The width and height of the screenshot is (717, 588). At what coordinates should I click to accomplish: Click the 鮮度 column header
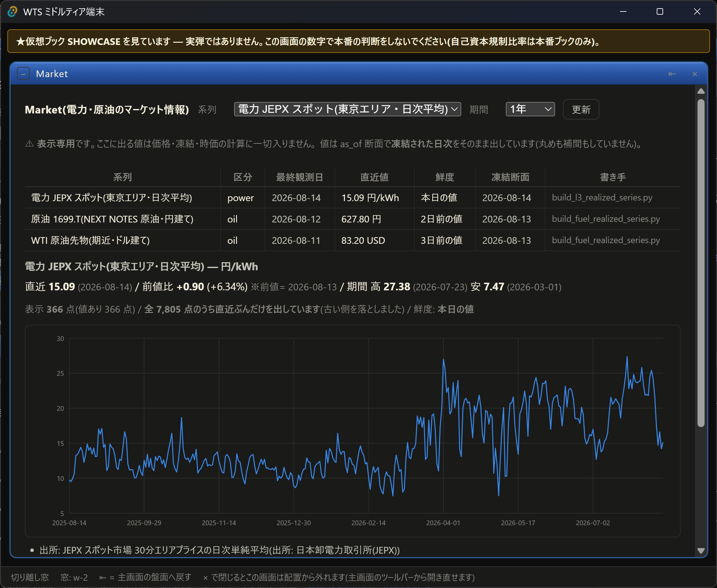pyautogui.click(x=444, y=177)
